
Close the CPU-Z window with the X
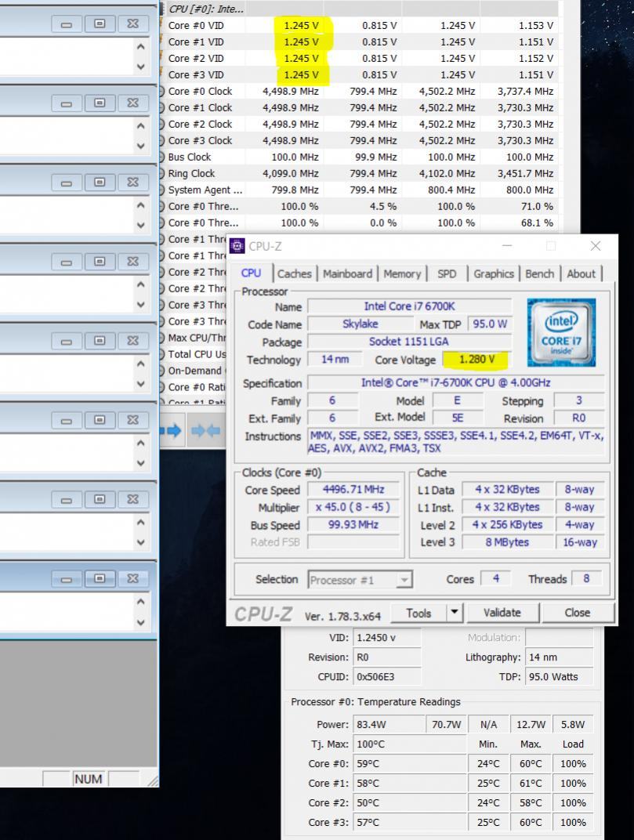pos(596,246)
